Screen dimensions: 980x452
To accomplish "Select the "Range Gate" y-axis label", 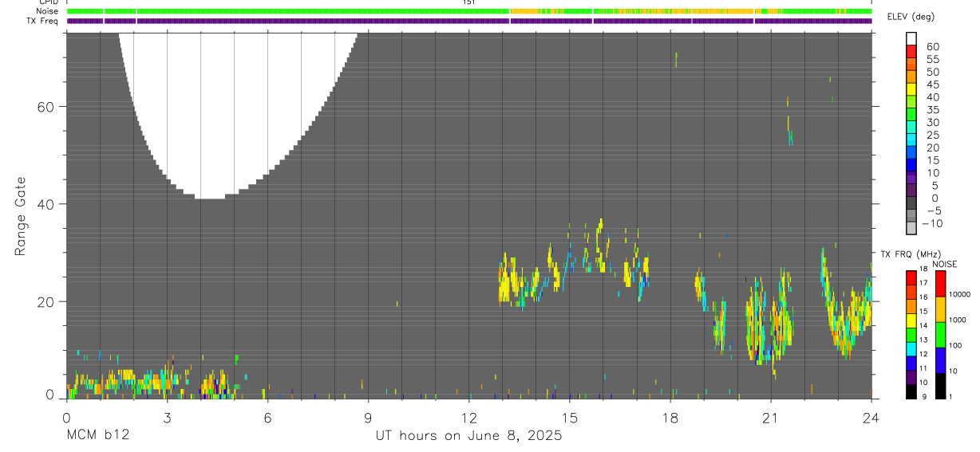I will tap(21, 216).
